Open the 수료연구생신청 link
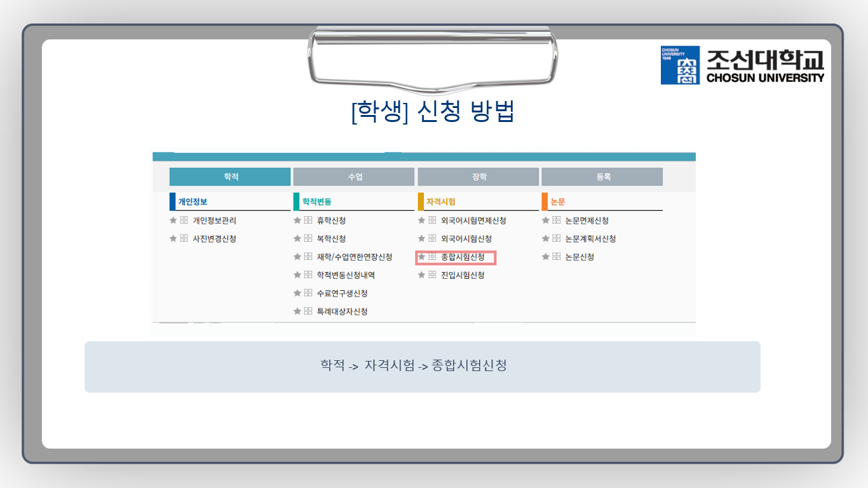The width and height of the screenshot is (868, 488). pyautogui.click(x=342, y=293)
